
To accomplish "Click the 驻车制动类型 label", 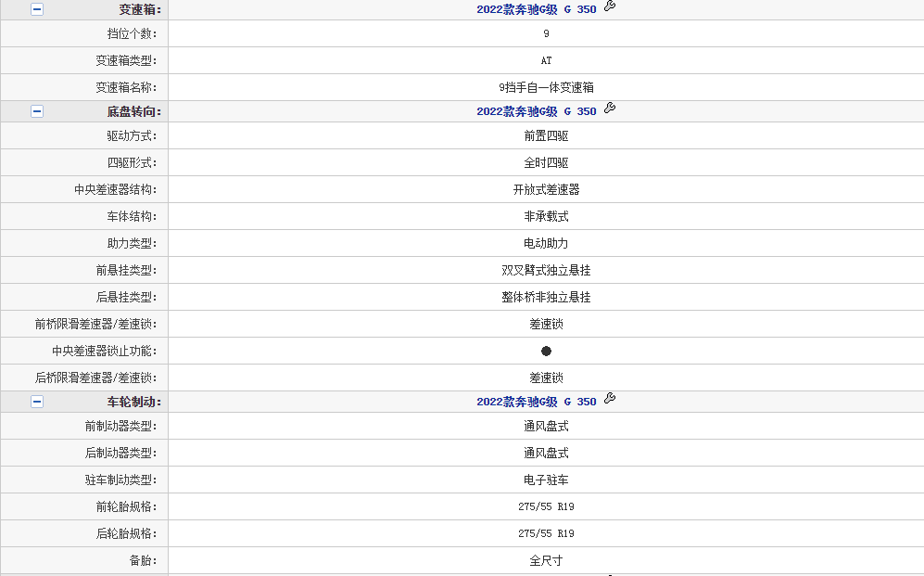I will 120,480.
